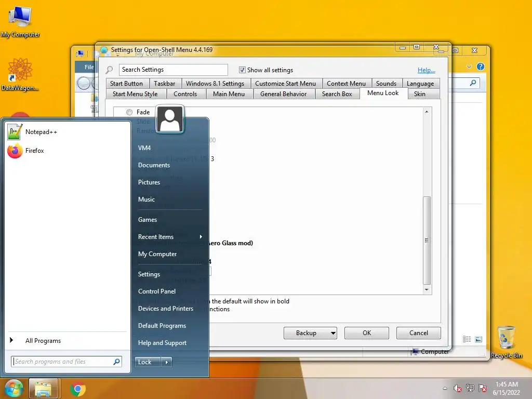Switch to the Start Button tab
The height and width of the screenshot is (399, 532).
[x=127, y=84]
